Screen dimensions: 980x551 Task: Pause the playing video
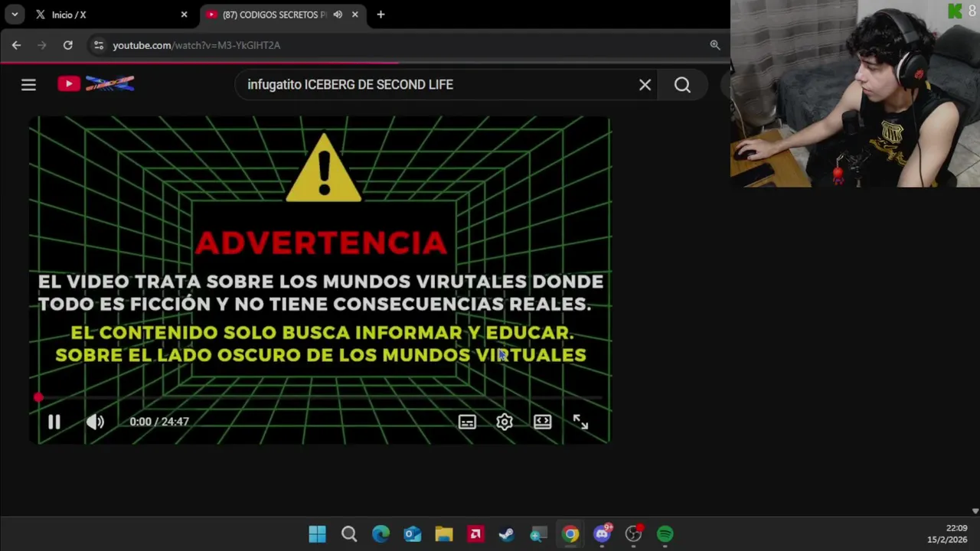(x=54, y=422)
